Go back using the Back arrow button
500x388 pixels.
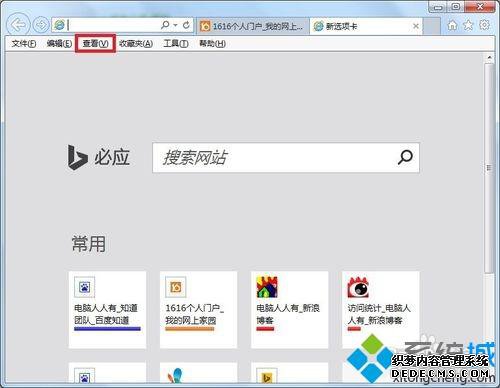[x=18, y=25]
